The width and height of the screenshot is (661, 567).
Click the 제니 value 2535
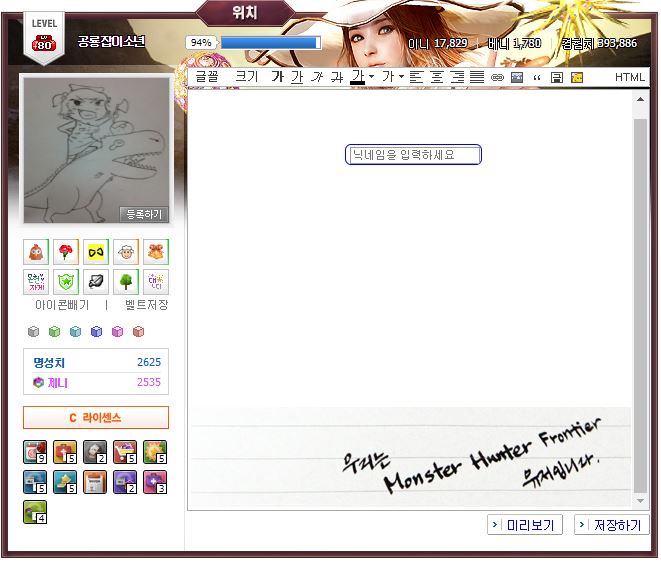(149, 382)
